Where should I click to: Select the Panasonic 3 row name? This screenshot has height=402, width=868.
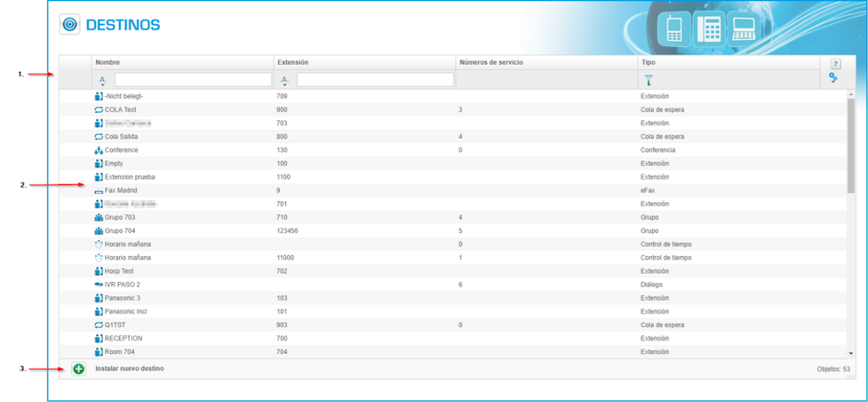coord(123,298)
